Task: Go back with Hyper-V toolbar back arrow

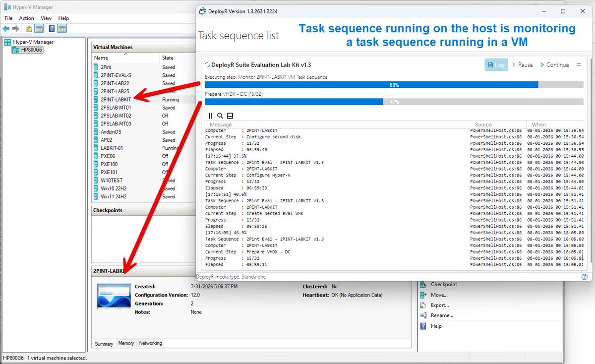Action: (6, 29)
